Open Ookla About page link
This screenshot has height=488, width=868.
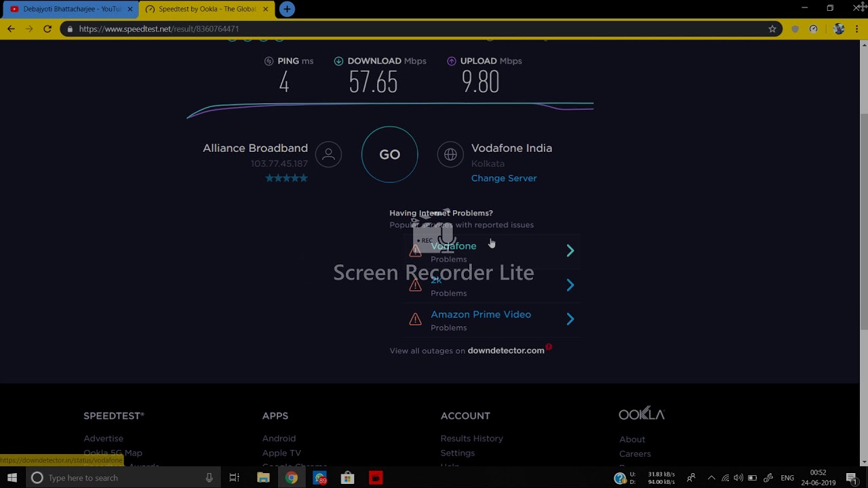click(632, 439)
